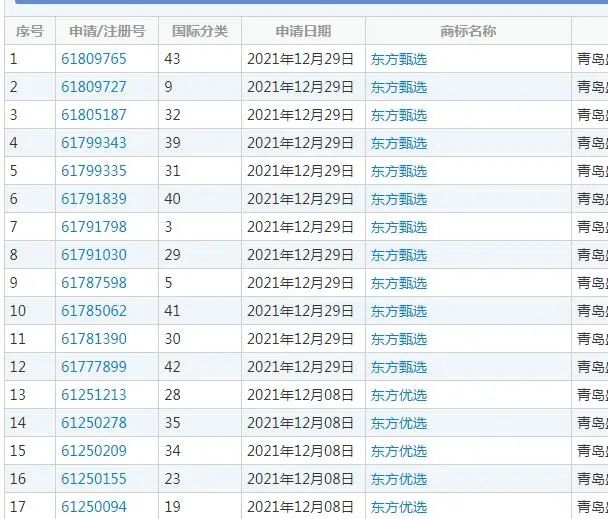608x519 pixels.
Task: Open 东方优选 trademark in row 17
Action: [x=399, y=507]
